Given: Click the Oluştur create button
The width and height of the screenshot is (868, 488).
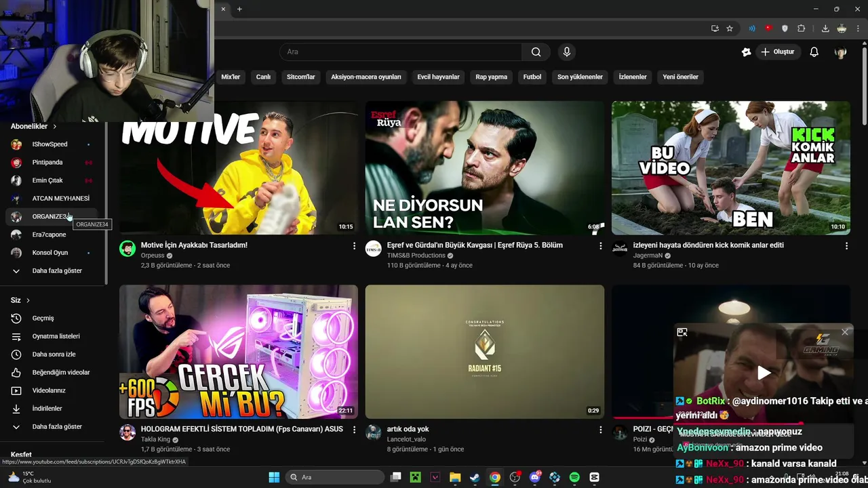Looking at the screenshot, I should tap(778, 52).
